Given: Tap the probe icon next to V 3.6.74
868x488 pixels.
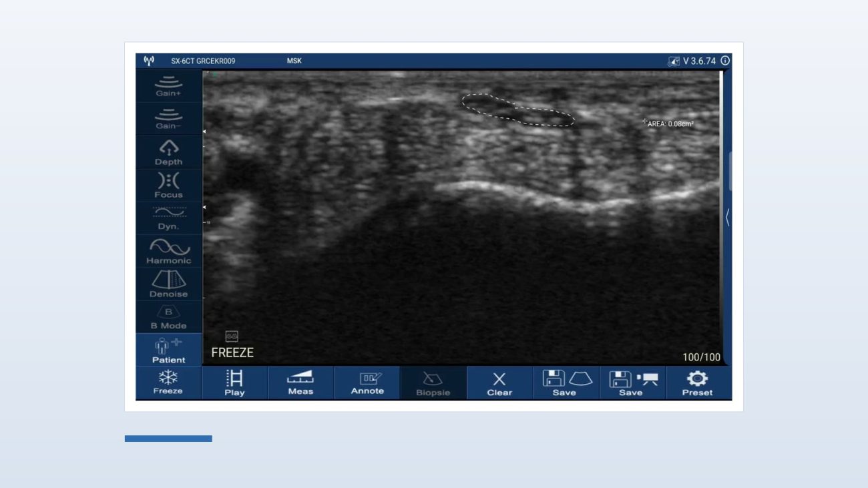Looking at the screenshot, I should point(674,61).
